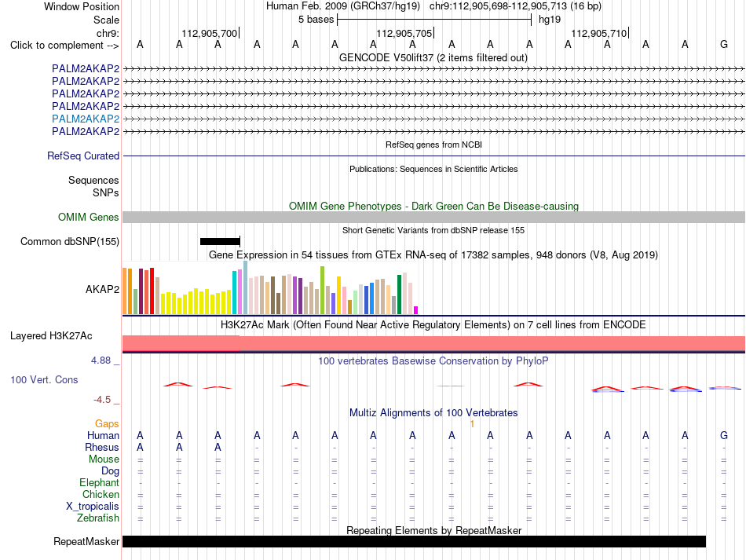
Task: Click the orange Gaps label
Action: [x=107, y=423]
